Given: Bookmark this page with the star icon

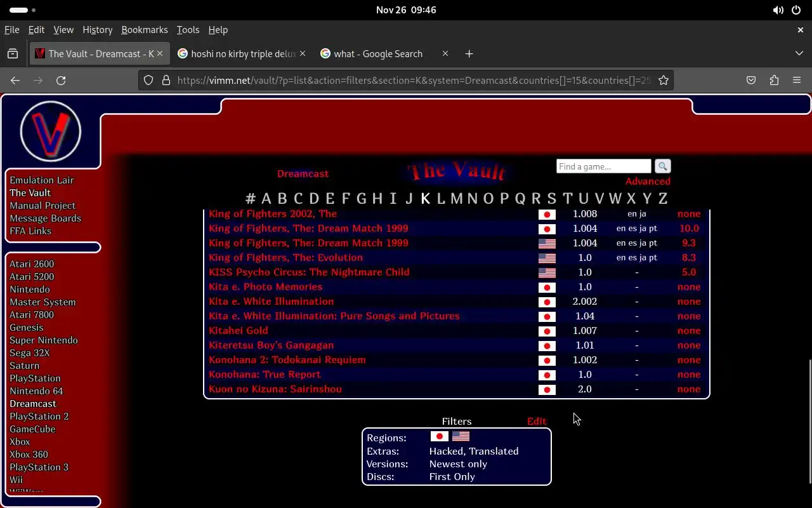Looking at the screenshot, I should point(664,80).
